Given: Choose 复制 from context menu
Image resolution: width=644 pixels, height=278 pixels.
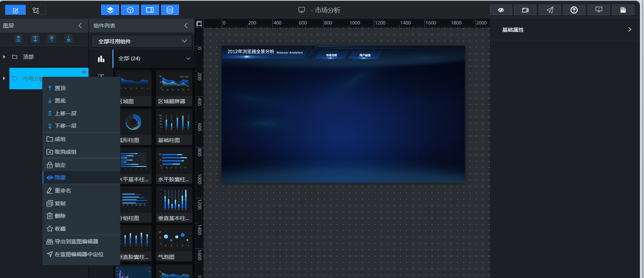Looking at the screenshot, I should pos(81,203).
